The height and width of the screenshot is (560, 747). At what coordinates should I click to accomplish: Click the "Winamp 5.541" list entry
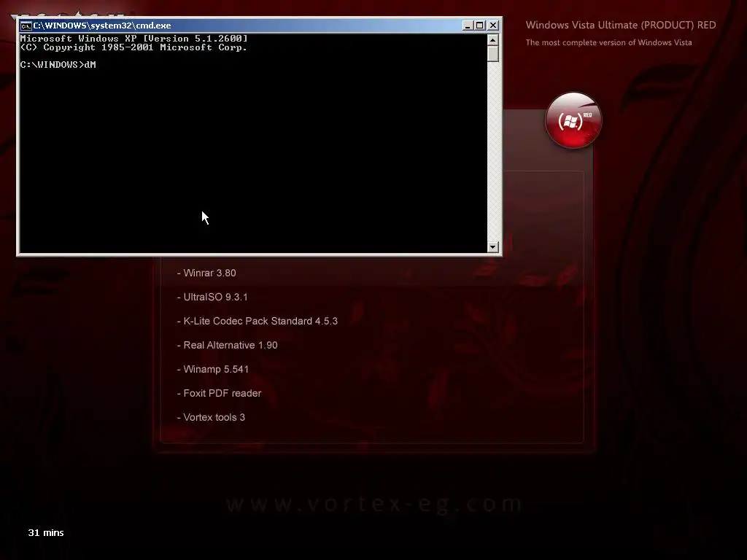[x=213, y=369]
